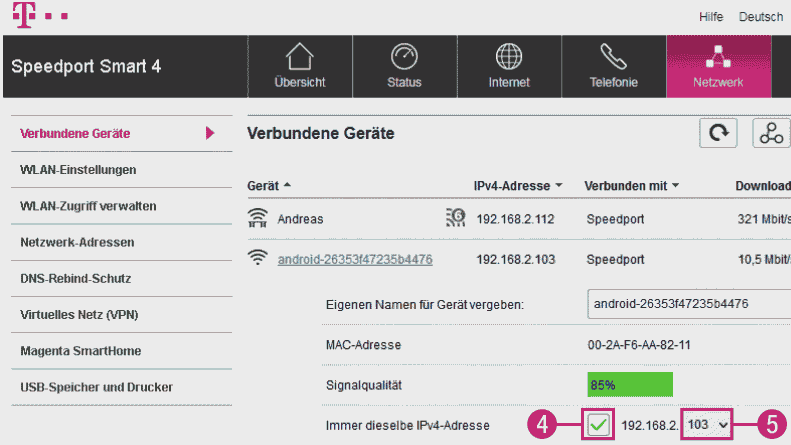Sort by Download column
The height and width of the screenshot is (445, 791).
[763, 186]
